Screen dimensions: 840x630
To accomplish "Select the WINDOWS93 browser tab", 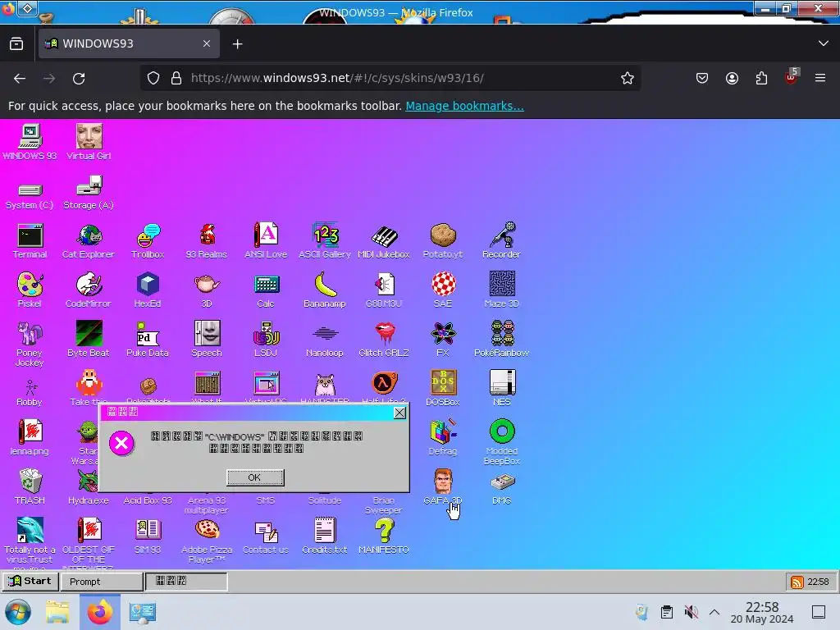I will click(129, 43).
